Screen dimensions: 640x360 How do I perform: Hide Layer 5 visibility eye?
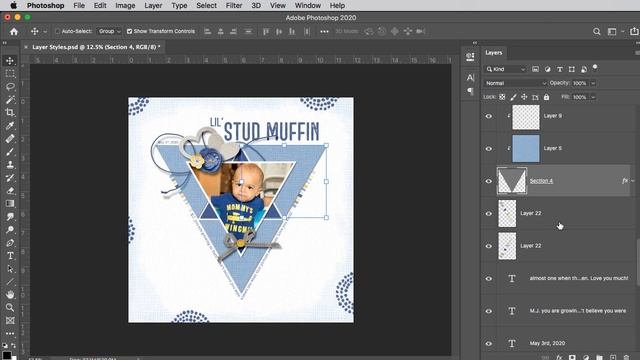(x=489, y=149)
